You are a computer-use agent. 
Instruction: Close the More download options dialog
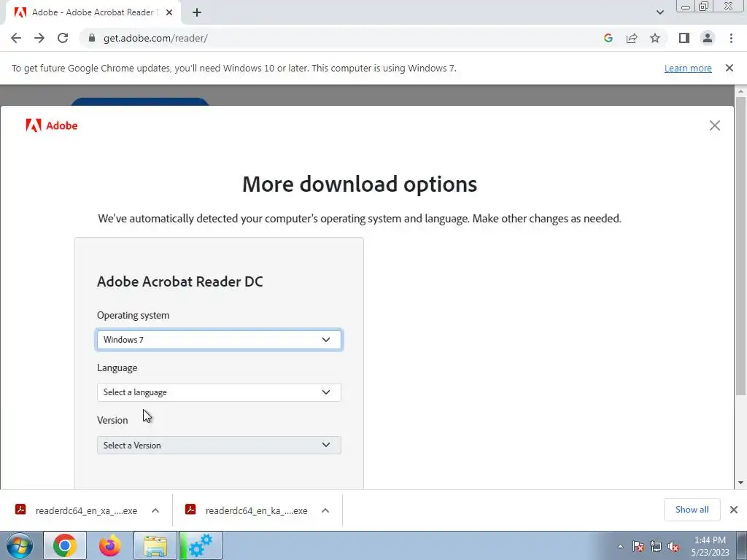(x=715, y=125)
